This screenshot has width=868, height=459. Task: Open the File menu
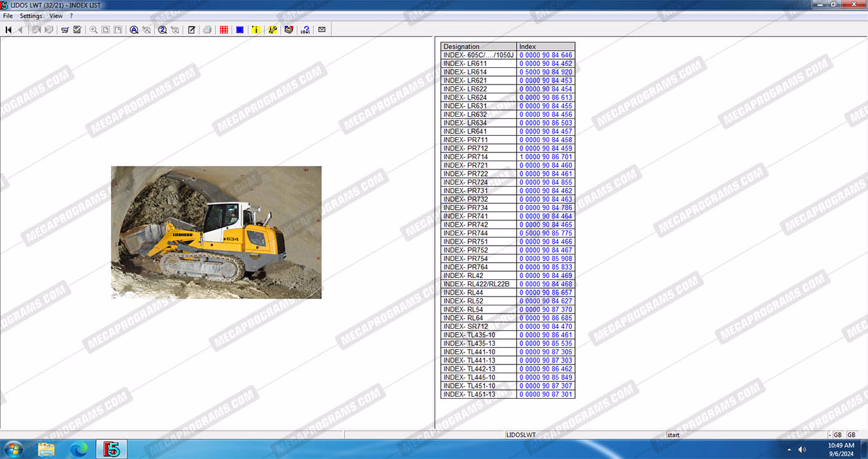coord(8,16)
